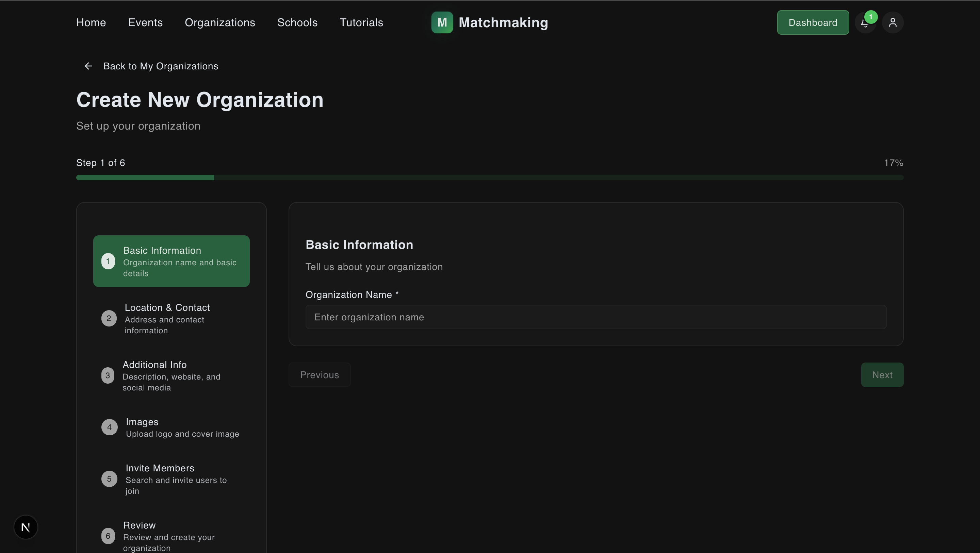This screenshot has width=980, height=553.
Task: Click the green M Matchmaking logo
Action: point(442,22)
